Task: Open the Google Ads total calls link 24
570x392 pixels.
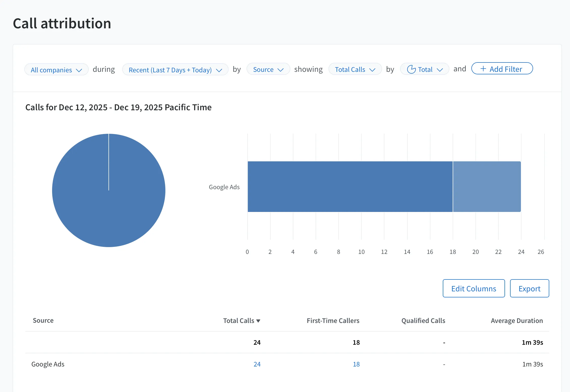Action: [x=257, y=364]
